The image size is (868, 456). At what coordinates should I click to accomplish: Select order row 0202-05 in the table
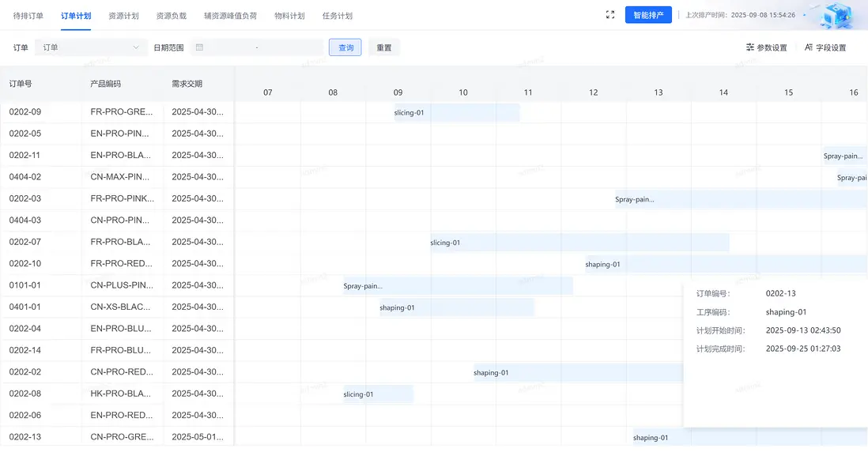(x=25, y=134)
